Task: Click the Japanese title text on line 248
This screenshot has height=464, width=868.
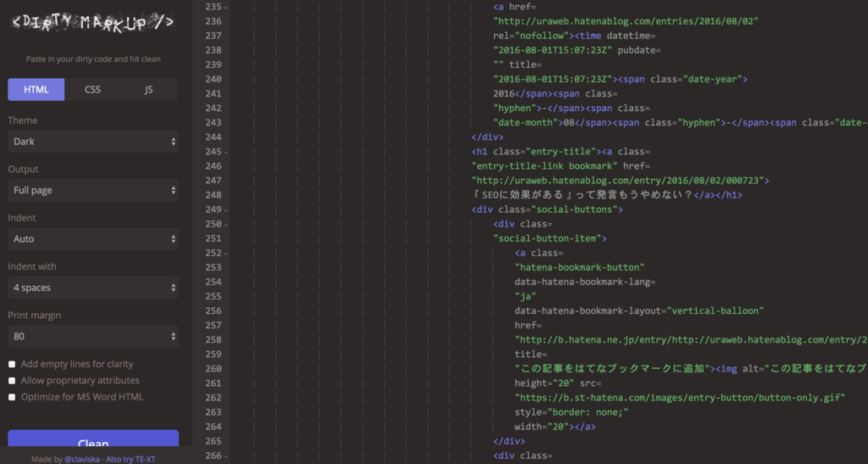Action: tap(582, 195)
